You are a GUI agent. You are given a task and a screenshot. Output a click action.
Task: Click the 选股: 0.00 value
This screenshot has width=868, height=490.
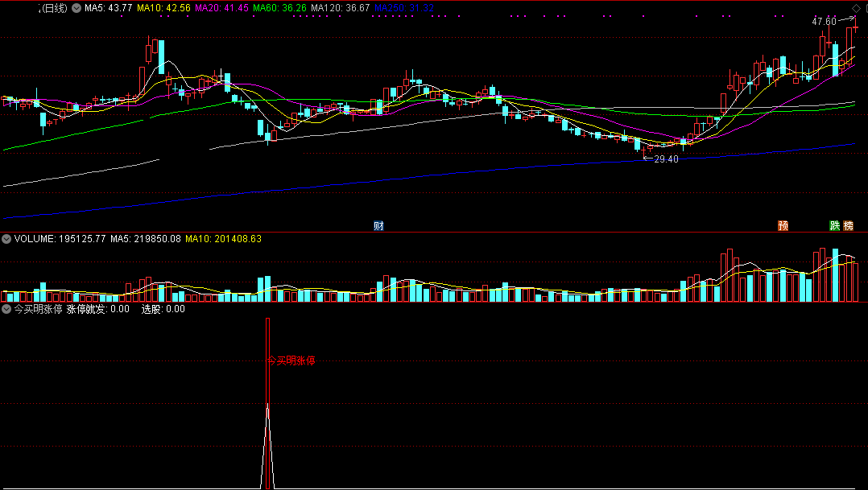[x=163, y=309]
